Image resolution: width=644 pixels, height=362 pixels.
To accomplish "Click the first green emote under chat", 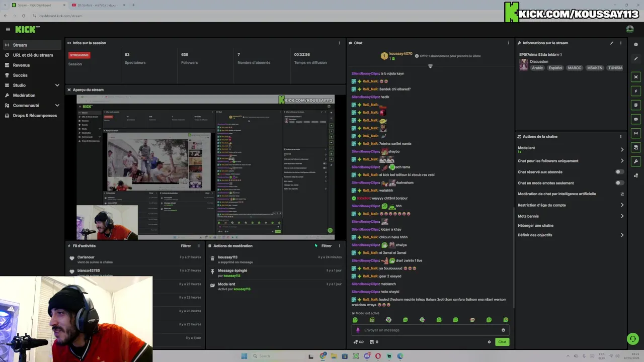I will 355,320.
